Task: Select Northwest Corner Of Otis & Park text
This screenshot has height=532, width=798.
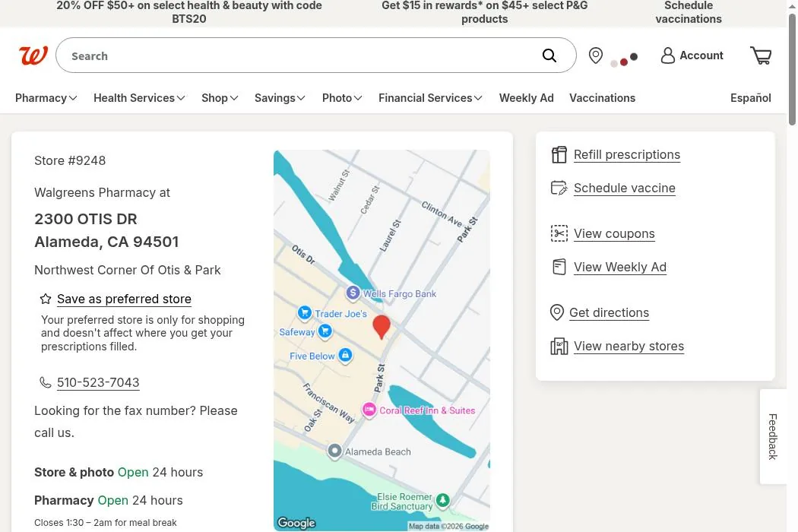Action: [127, 270]
